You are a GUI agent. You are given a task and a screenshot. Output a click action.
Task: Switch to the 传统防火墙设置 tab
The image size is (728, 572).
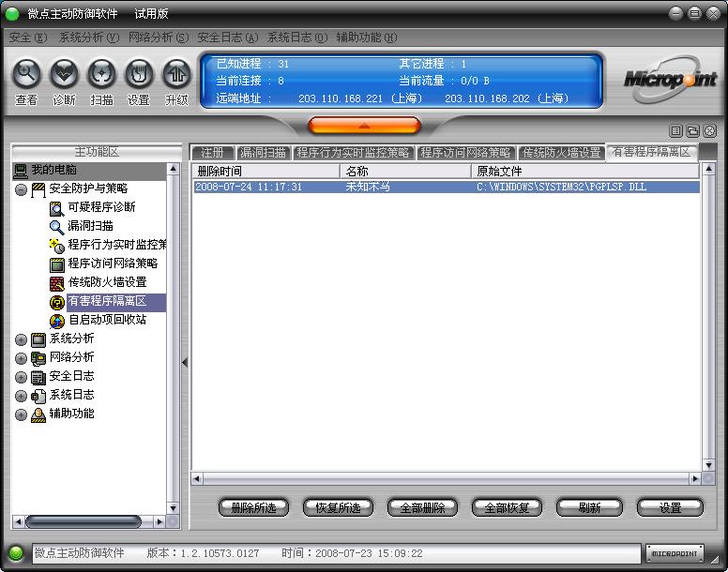click(561, 152)
